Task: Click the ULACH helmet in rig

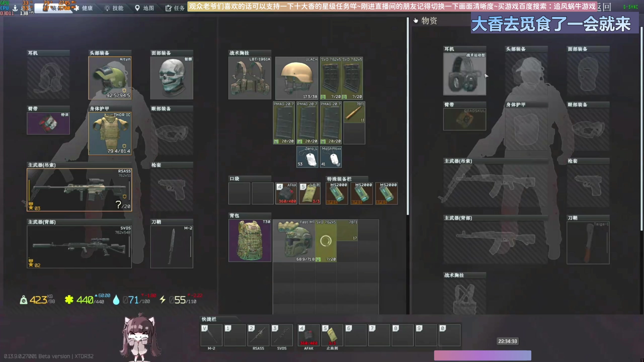Action: click(x=297, y=78)
